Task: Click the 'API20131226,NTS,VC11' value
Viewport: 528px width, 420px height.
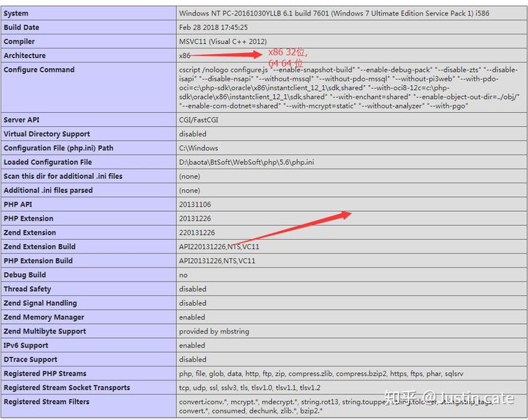Action: pyautogui.click(x=217, y=261)
